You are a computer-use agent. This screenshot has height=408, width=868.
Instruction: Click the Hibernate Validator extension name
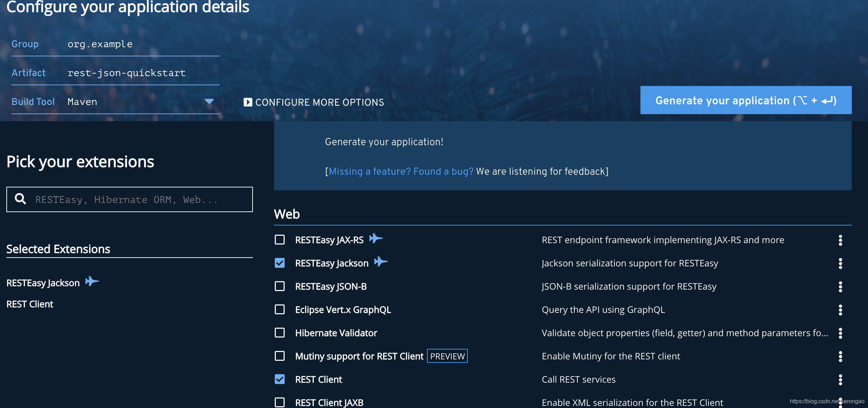[x=336, y=333]
